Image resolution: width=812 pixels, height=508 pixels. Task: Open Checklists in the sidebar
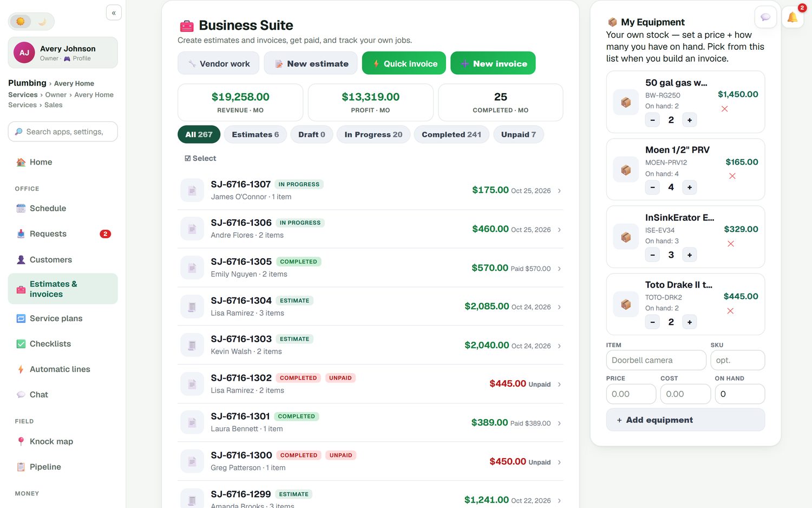[x=63, y=344]
